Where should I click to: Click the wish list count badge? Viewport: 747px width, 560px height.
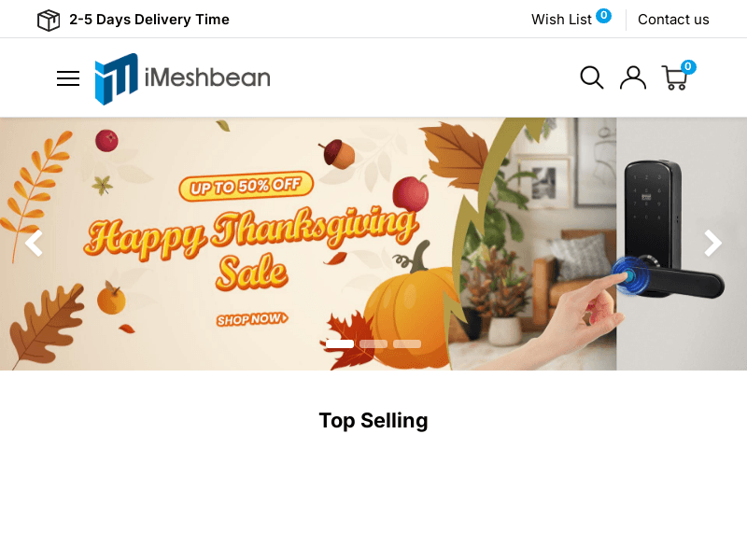(603, 16)
